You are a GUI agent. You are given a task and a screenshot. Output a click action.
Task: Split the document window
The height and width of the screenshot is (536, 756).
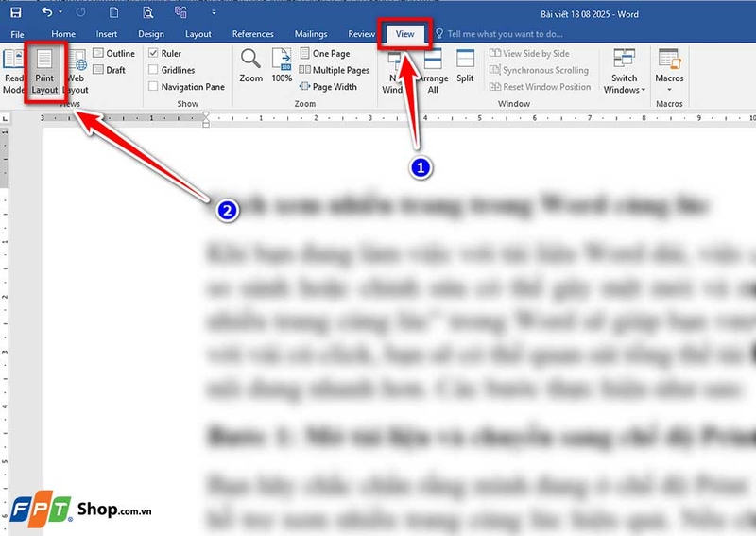(465, 66)
